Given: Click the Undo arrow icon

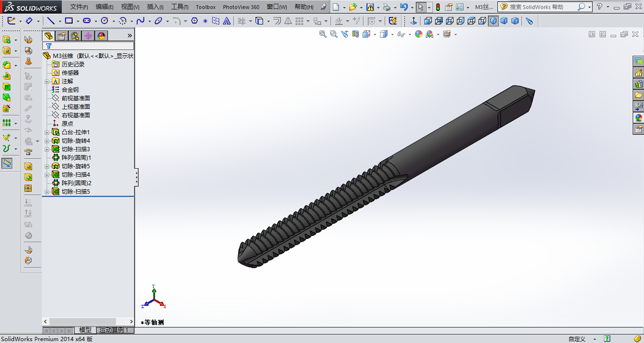Looking at the screenshot, I should click(x=404, y=7).
